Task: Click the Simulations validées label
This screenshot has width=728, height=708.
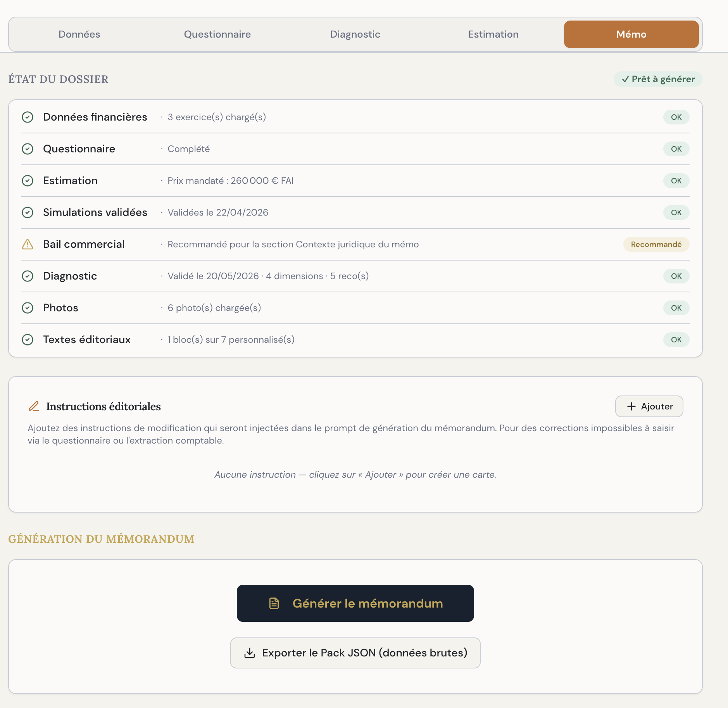Action: pyautogui.click(x=95, y=212)
